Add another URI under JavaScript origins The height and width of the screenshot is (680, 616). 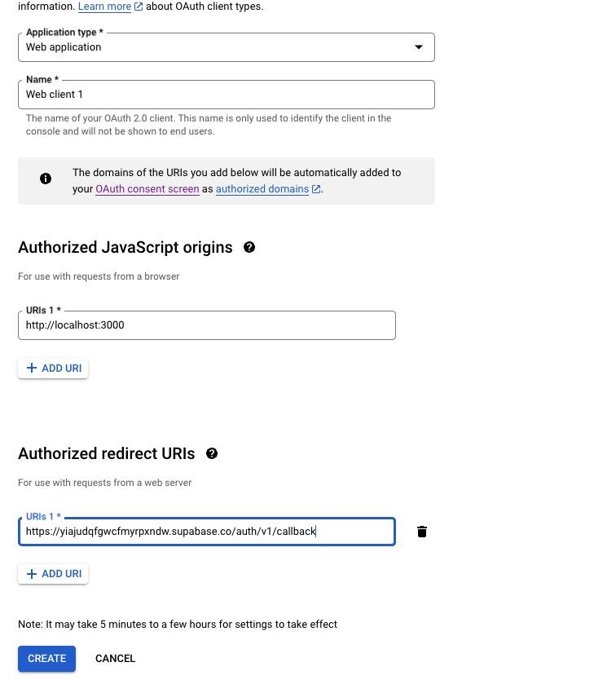[53, 368]
